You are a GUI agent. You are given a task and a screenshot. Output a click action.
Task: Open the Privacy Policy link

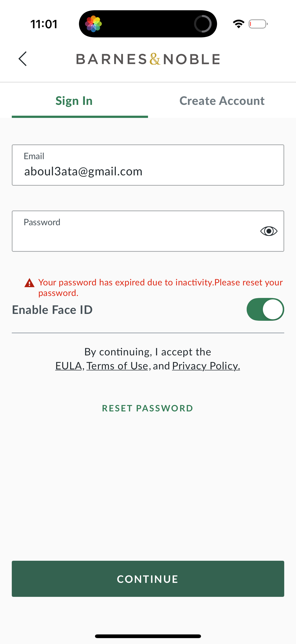(x=206, y=366)
